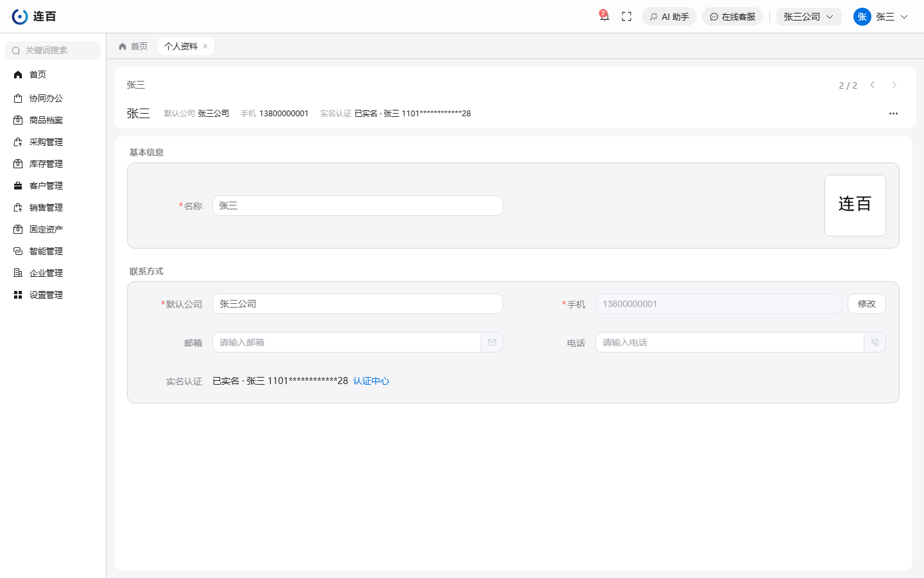Focus the 关键词搜索 search box
The image size is (924, 578).
coord(53,50)
